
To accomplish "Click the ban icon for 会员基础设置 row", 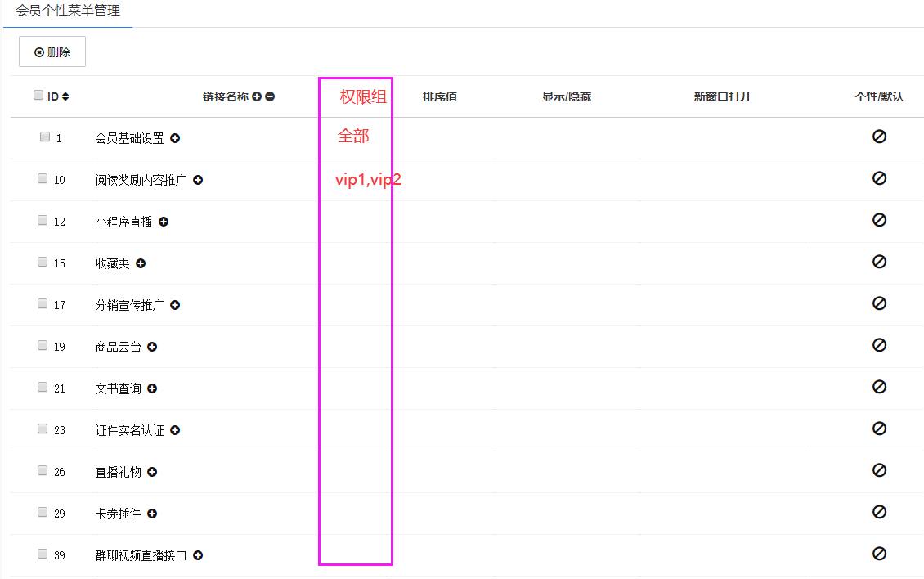I will 879,137.
